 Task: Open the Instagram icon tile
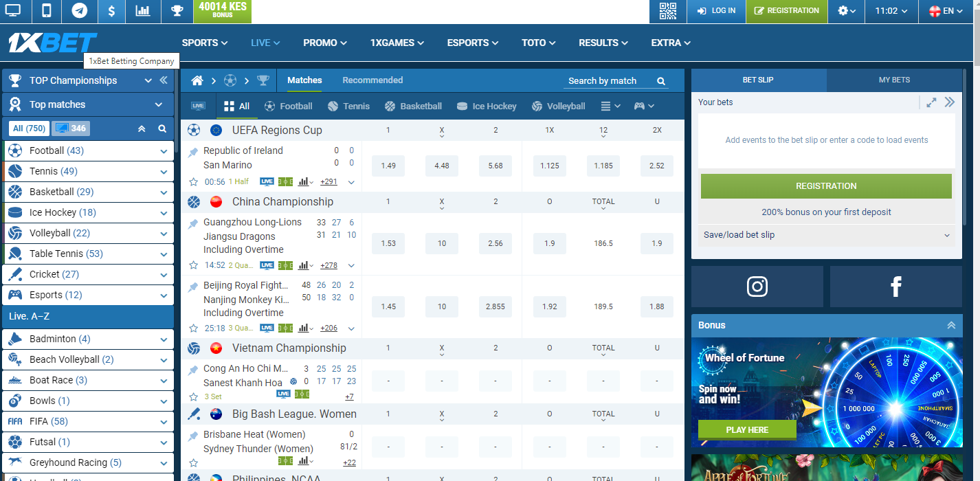(x=757, y=287)
